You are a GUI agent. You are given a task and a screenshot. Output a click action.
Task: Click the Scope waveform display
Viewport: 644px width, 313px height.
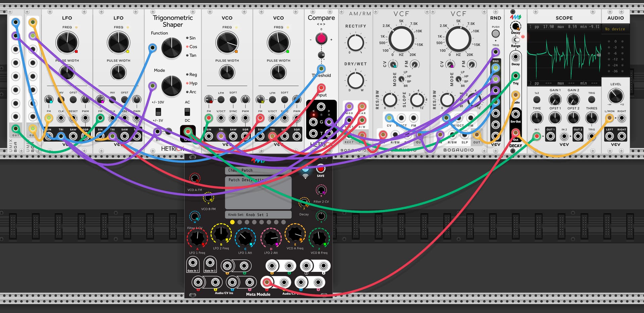click(564, 55)
